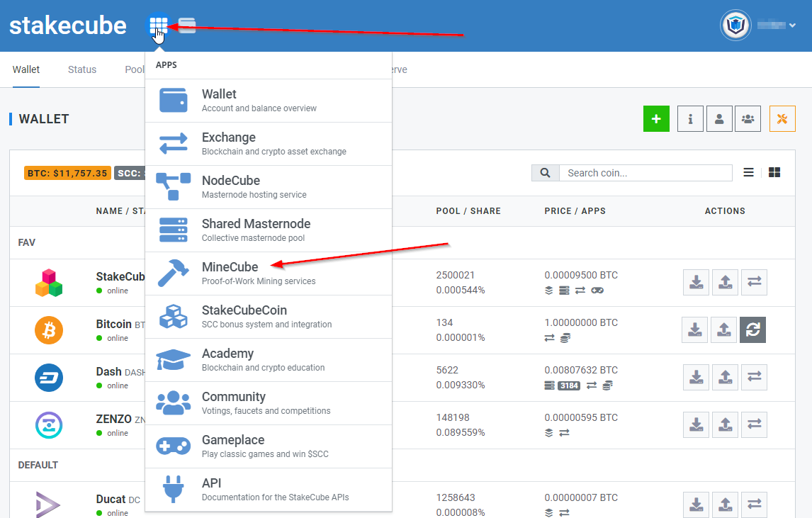This screenshot has height=518, width=812.
Task: Click the BTC price badge
Action: (67, 173)
